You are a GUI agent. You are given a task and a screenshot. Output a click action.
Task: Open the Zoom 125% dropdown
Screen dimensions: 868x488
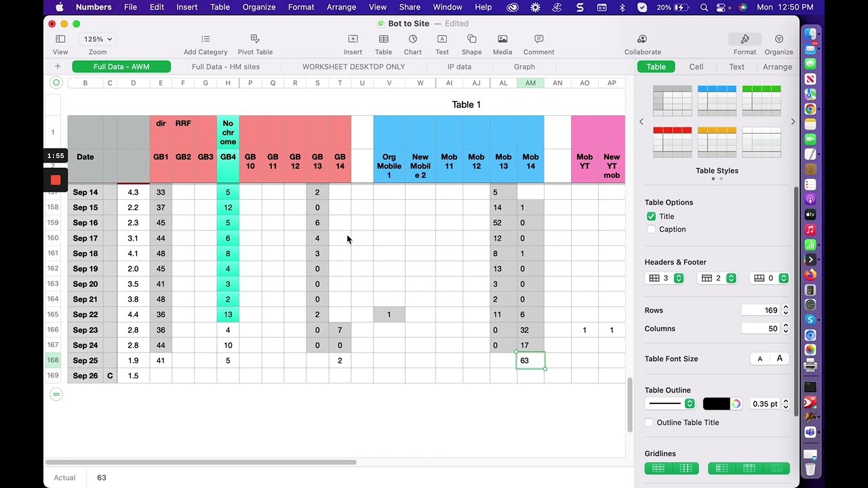[98, 39]
